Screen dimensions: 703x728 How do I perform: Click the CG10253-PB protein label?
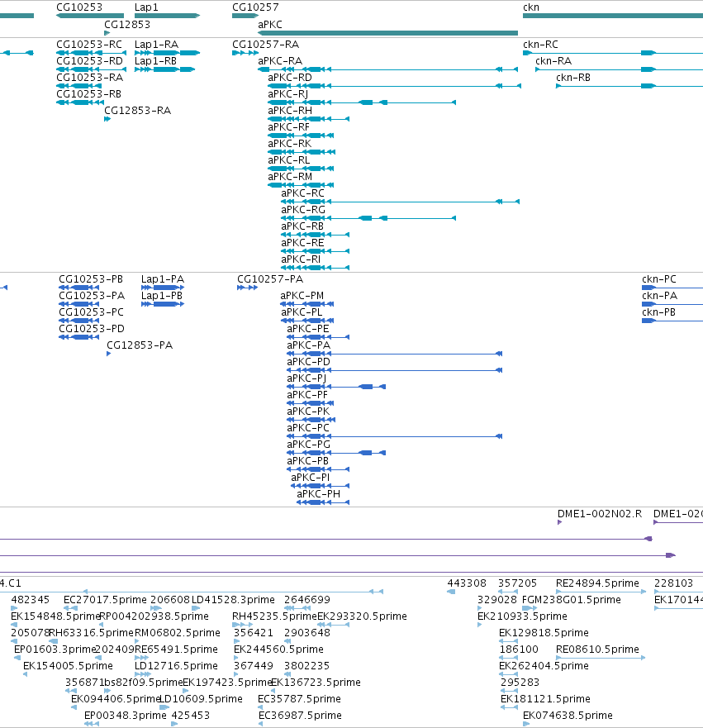point(91,279)
